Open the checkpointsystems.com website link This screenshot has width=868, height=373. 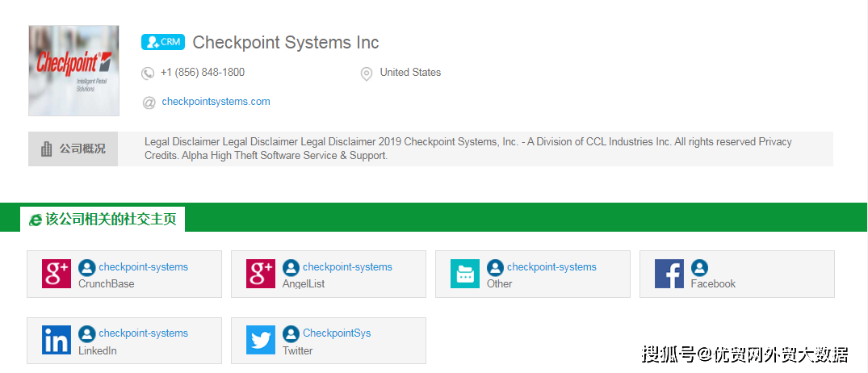tap(216, 101)
